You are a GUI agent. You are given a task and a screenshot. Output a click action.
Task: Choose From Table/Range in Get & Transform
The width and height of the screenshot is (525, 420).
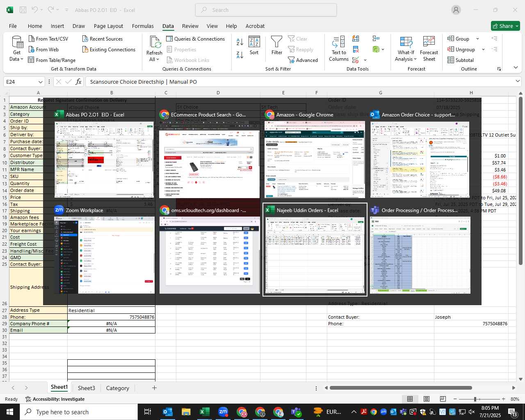pyautogui.click(x=52, y=60)
